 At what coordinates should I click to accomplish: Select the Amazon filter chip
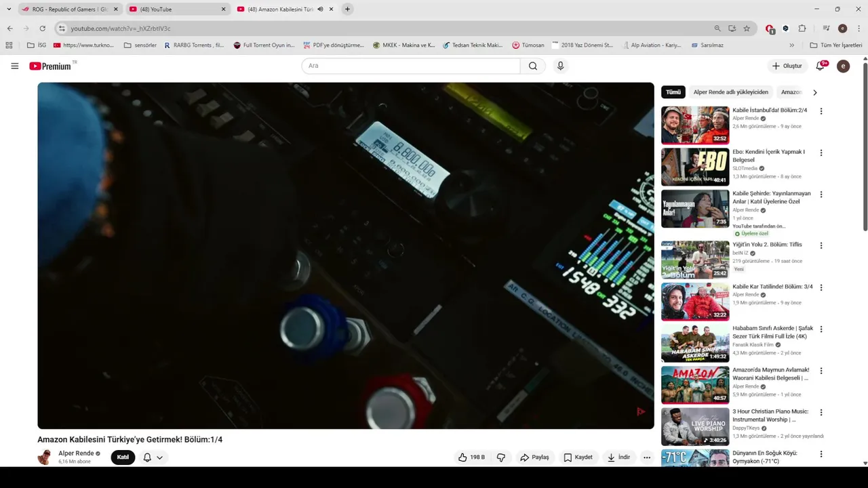click(x=791, y=92)
